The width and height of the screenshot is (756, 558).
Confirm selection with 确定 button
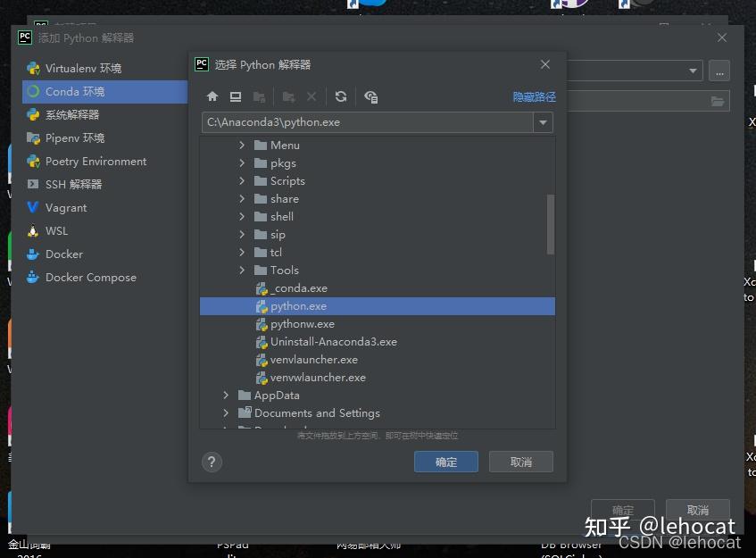(445, 462)
